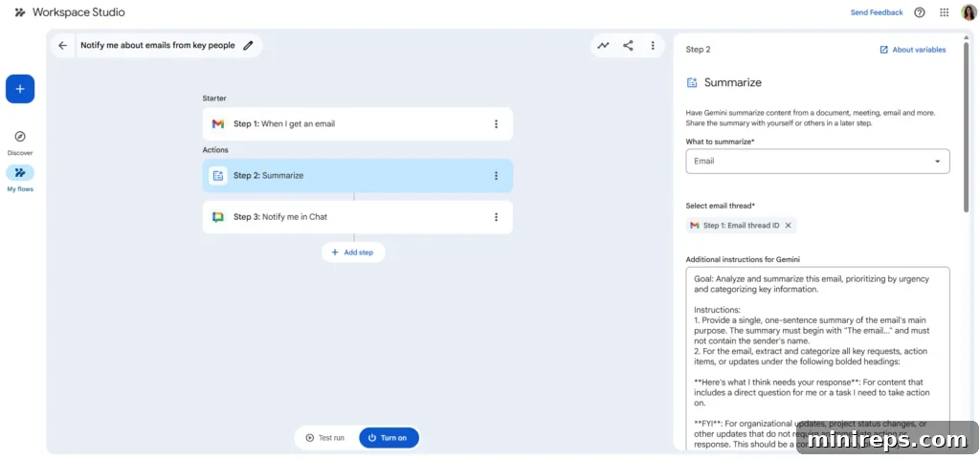The height and width of the screenshot is (460, 980).
Task: Open Google apps grid icon
Action: pyautogui.click(x=945, y=12)
